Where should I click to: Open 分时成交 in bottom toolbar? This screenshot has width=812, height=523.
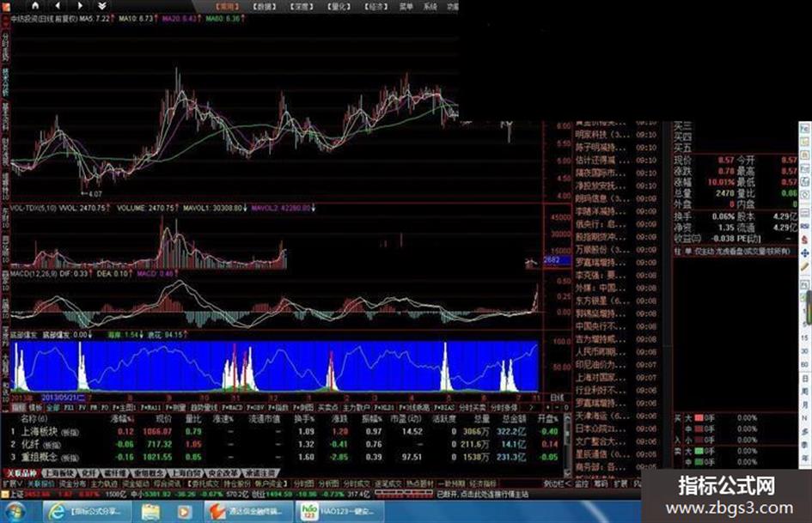[x=357, y=483]
